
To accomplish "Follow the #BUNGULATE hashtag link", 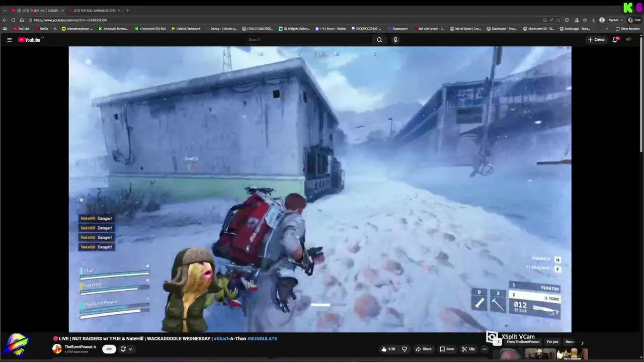I will (x=262, y=339).
